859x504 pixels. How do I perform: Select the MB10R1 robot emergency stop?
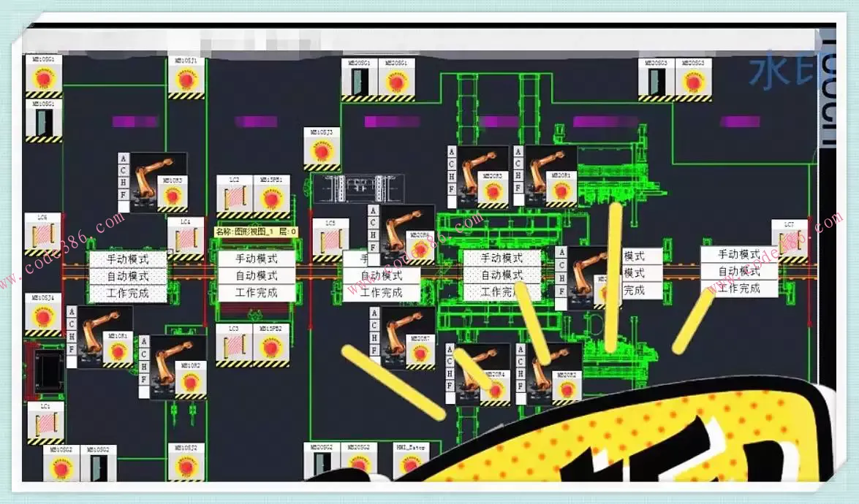coord(118,349)
